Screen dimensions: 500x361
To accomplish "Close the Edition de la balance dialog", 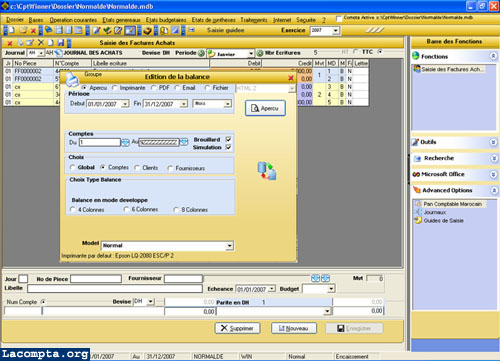I will tap(291, 78).
